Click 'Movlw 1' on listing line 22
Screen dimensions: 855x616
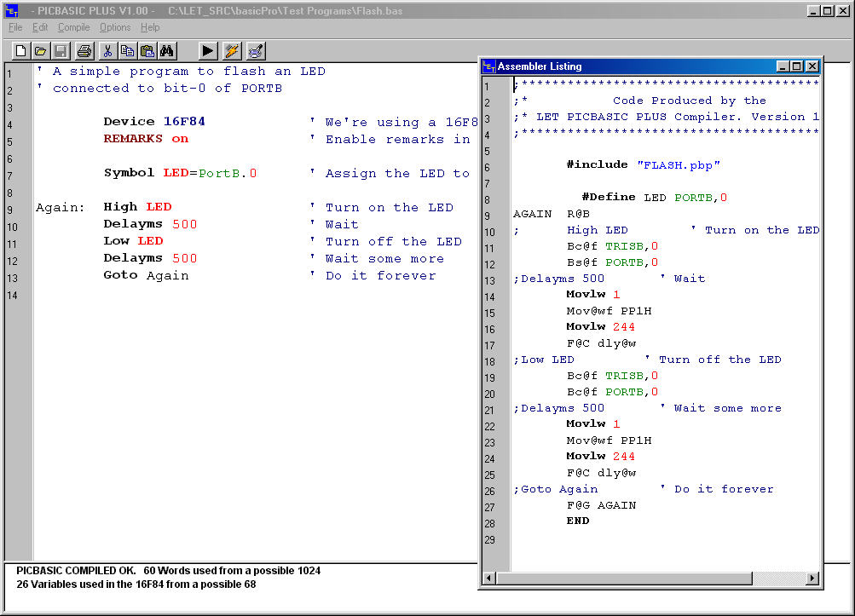click(x=593, y=423)
